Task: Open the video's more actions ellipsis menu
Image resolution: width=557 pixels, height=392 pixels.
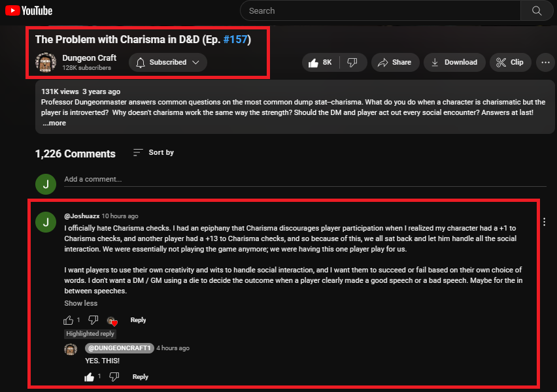Action: (x=545, y=63)
